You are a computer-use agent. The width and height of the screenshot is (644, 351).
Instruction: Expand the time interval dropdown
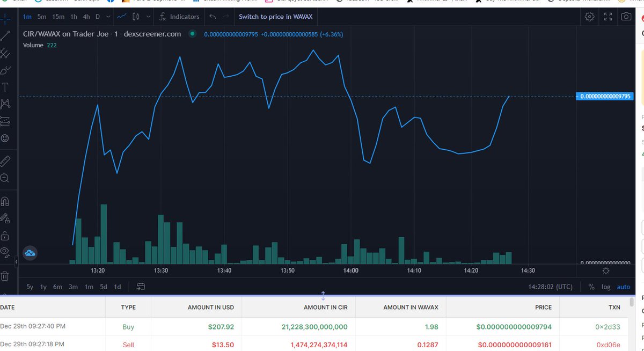point(108,17)
